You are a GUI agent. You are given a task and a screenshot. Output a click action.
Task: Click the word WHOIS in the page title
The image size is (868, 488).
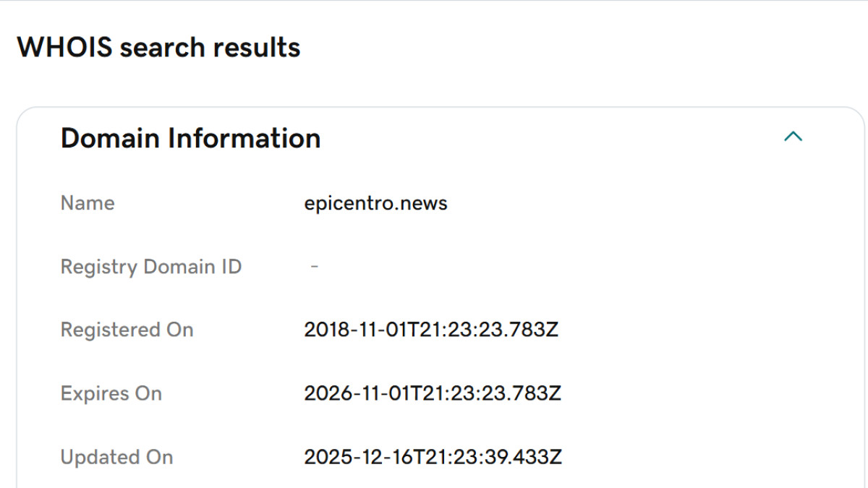pos(64,48)
